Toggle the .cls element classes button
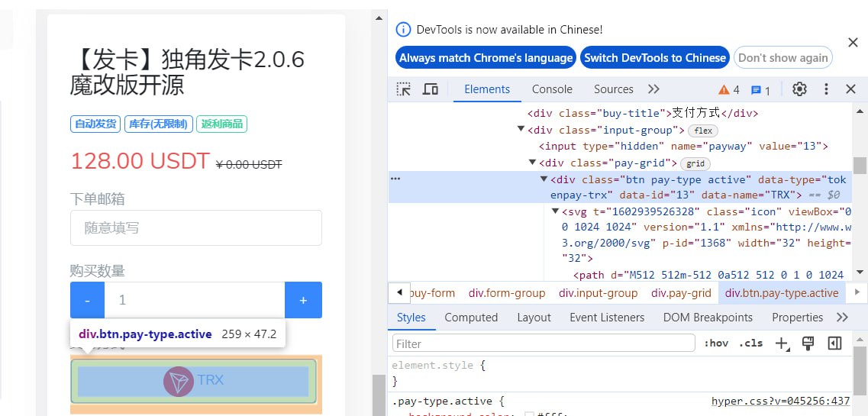 pos(752,343)
